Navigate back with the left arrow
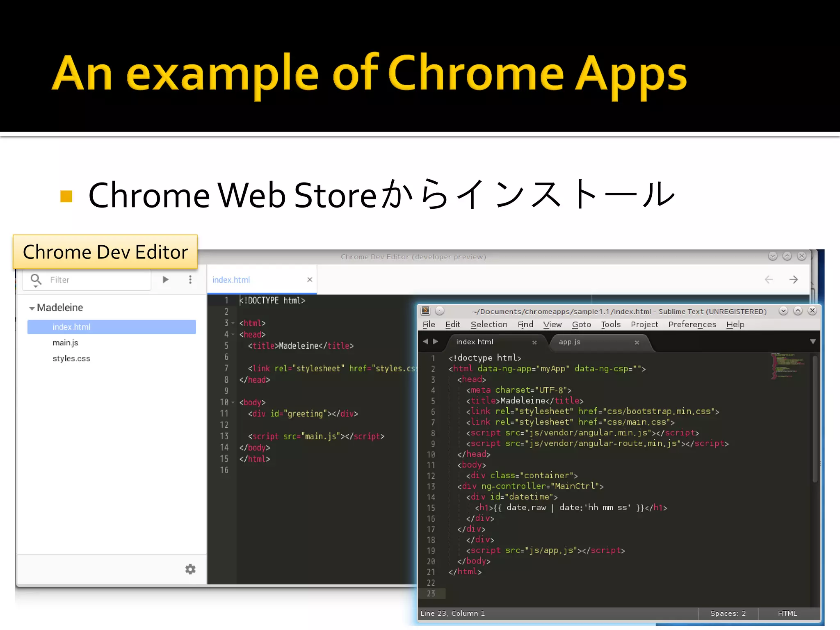Image resolution: width=840 pixels, height=630 pixels. [769, 280]
